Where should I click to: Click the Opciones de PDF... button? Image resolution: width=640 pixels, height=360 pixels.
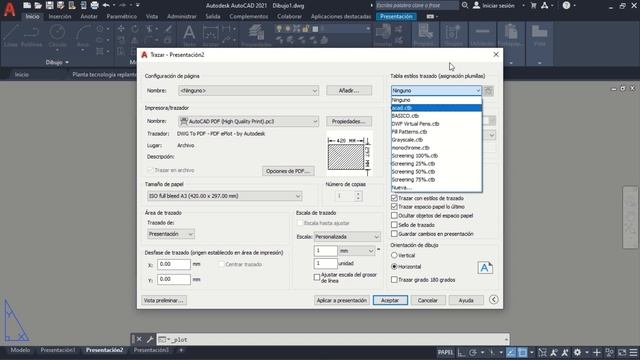[x=288, y=171]
